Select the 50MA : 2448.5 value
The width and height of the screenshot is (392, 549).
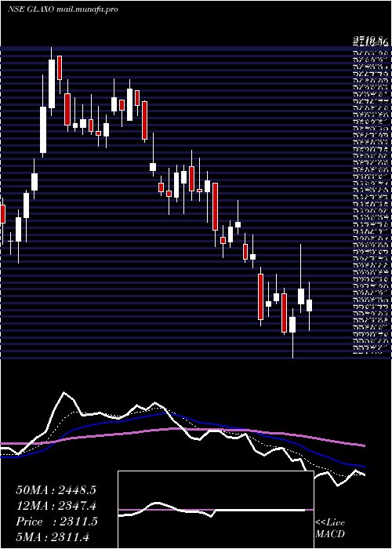[x=56, y=490]
